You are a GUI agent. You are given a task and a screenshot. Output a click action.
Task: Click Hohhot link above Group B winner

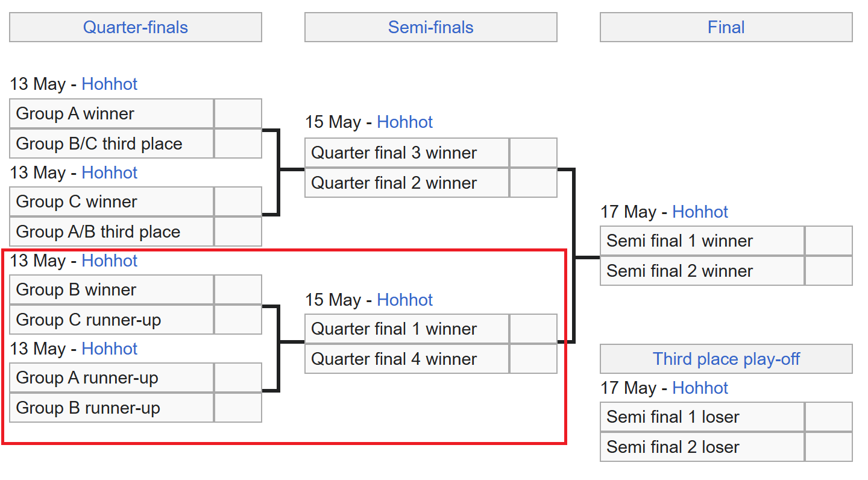(110, 261)
